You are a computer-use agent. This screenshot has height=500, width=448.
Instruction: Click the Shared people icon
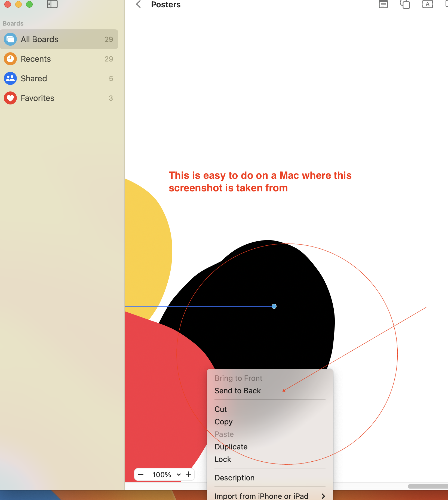click(10, 78)
